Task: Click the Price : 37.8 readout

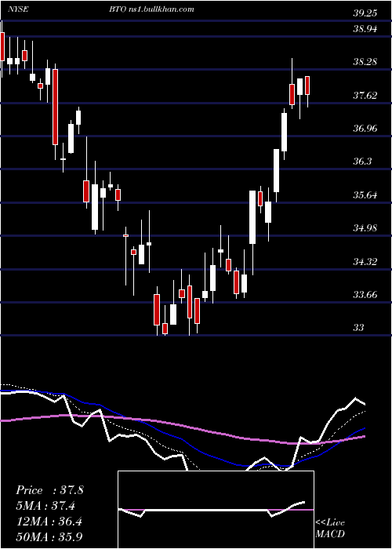Action: tap(49, 490)
